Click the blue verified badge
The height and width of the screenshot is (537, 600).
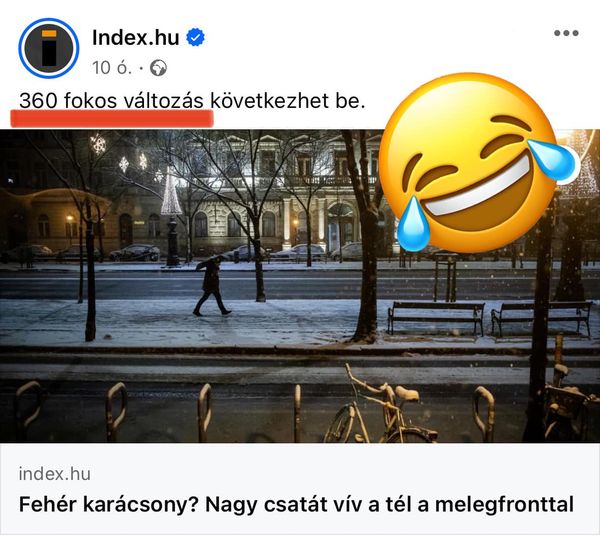196,37
